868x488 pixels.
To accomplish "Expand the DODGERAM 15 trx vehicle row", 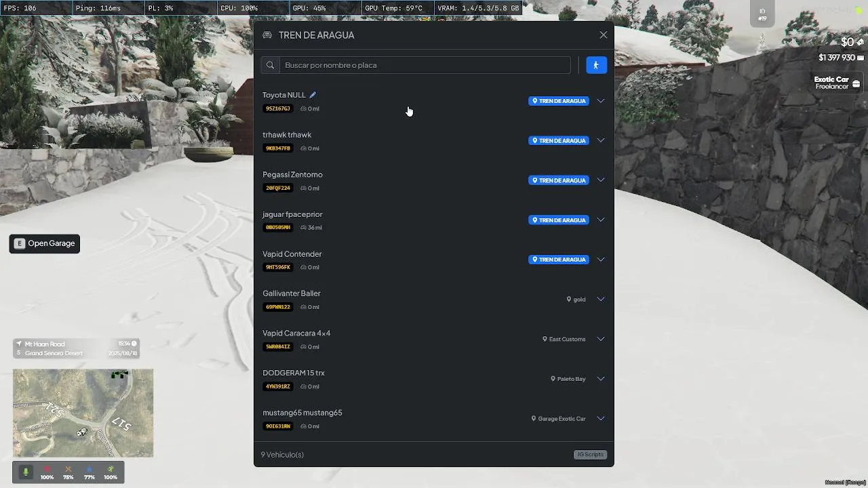I will click(x=601, y=379).
